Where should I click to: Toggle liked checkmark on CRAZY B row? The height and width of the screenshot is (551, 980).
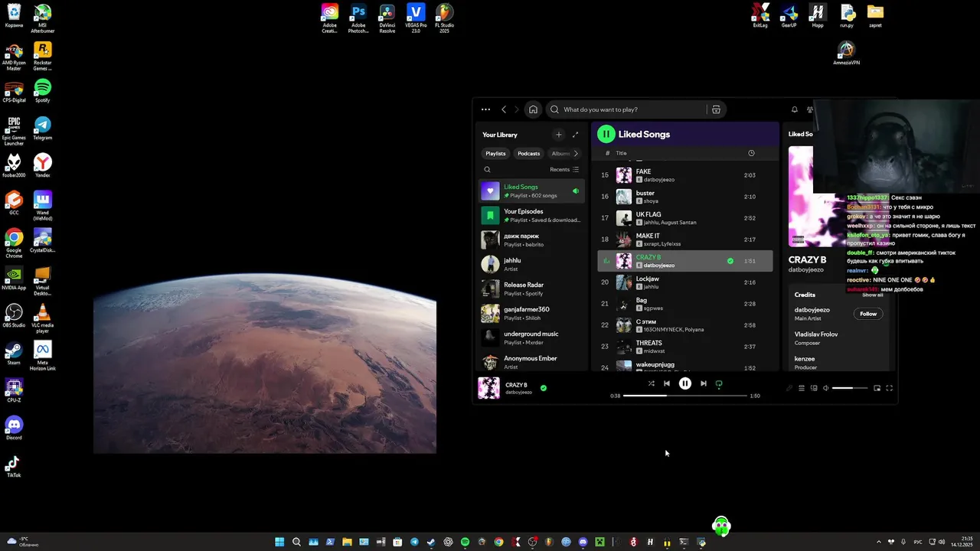730,261
